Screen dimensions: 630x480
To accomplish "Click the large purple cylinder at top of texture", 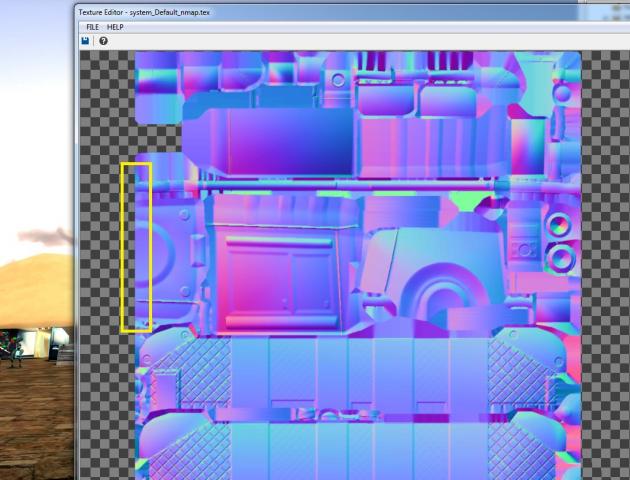I will click(279, 141).
